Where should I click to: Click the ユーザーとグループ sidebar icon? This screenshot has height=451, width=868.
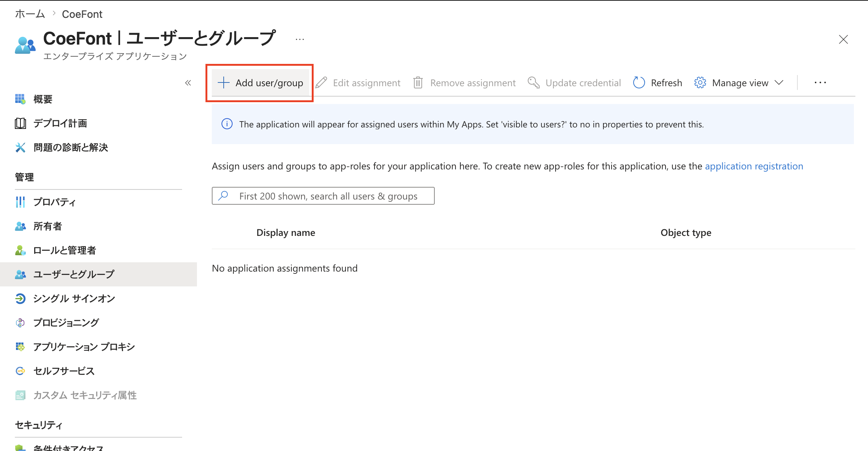20,274
